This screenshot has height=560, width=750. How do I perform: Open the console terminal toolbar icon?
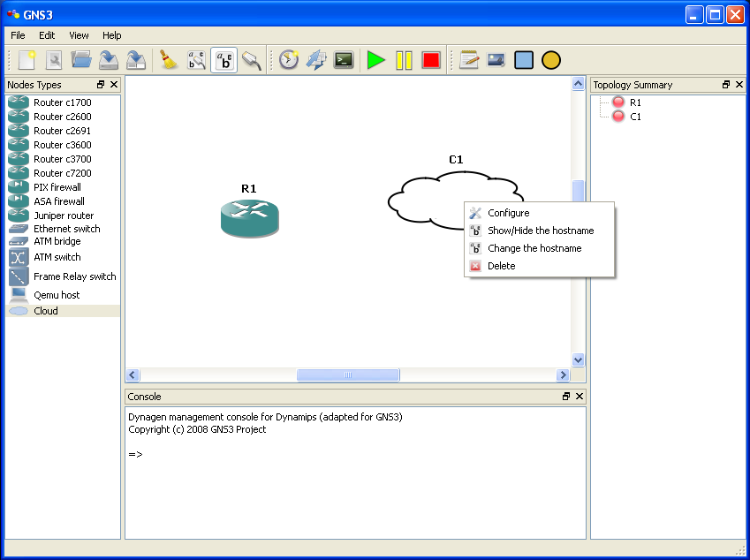[344, 60]
